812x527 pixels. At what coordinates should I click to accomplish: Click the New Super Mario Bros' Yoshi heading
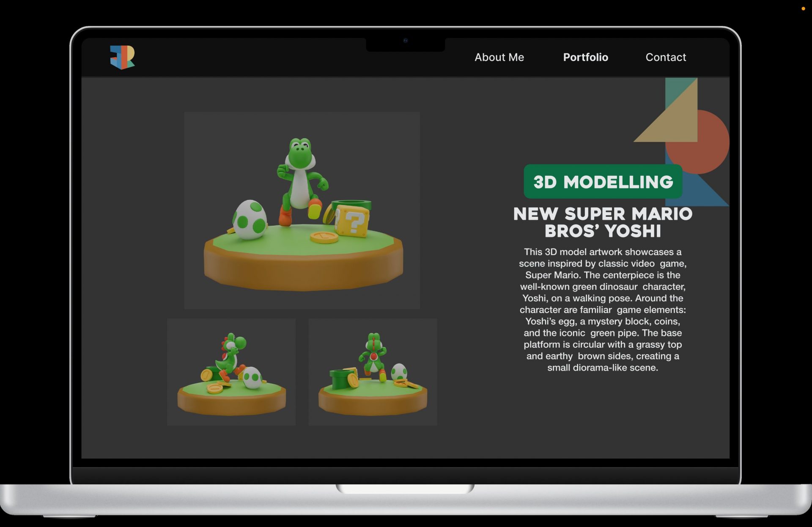pos(602,222)
